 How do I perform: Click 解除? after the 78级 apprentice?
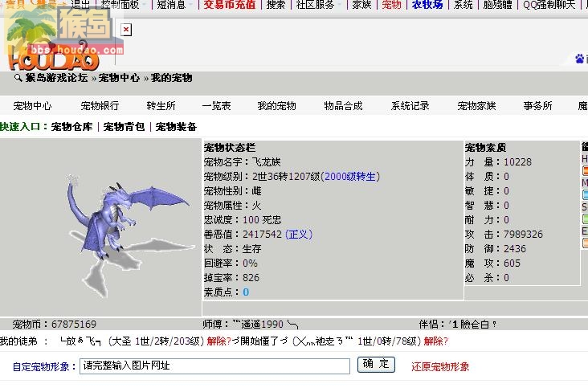click(435, 341)
